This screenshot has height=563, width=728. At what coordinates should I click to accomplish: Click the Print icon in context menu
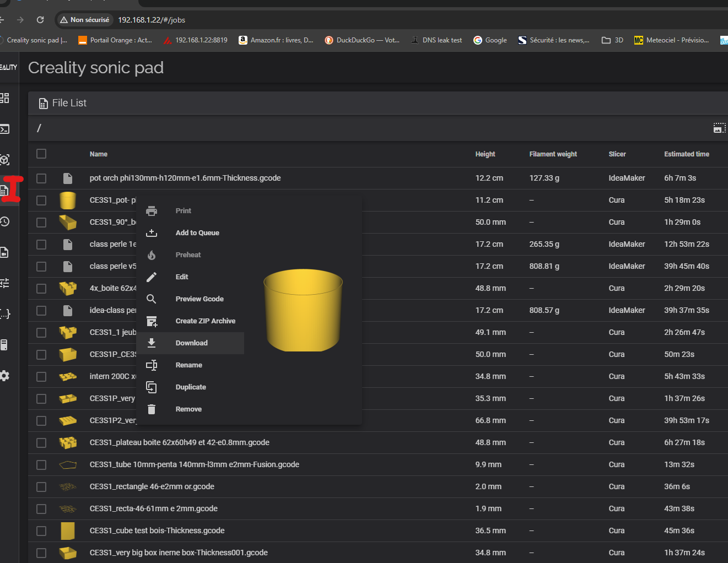(152, 211)
